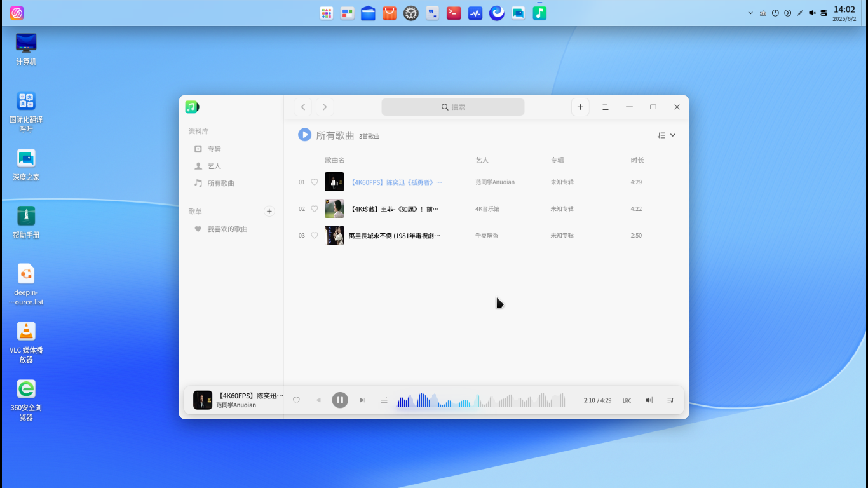Select 所有歌曲 in the sidebar
This screenshot has height=488, width=868.
(x=233, y=183)
